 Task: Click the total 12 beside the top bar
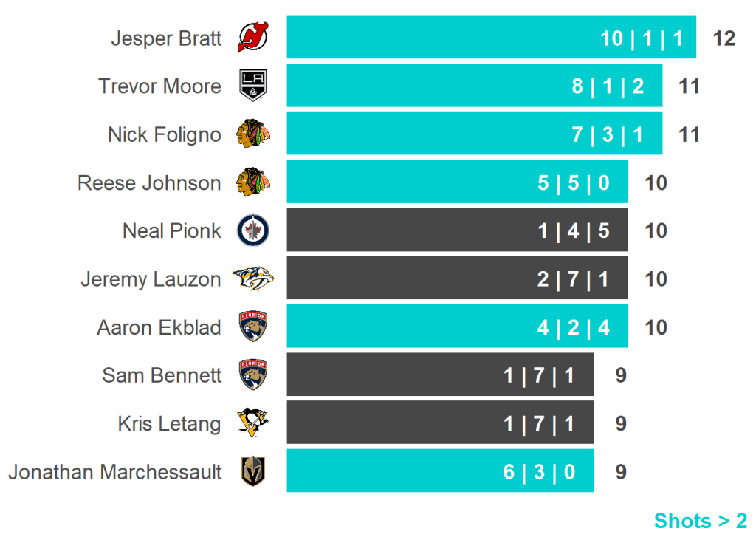pos(724,38)
